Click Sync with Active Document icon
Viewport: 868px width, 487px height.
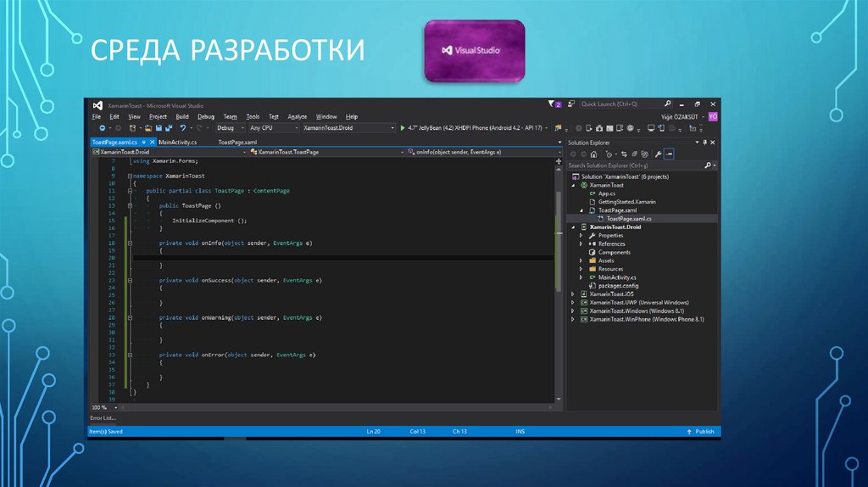624,154
